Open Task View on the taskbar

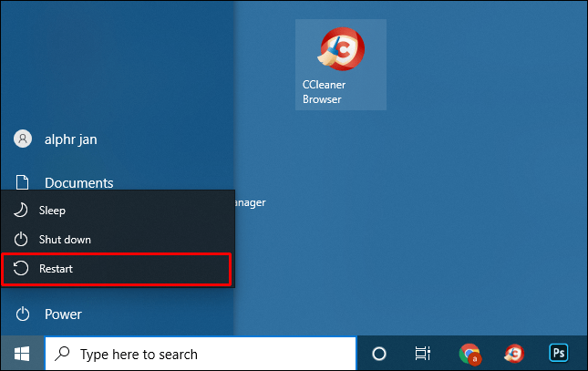(423, 354)
